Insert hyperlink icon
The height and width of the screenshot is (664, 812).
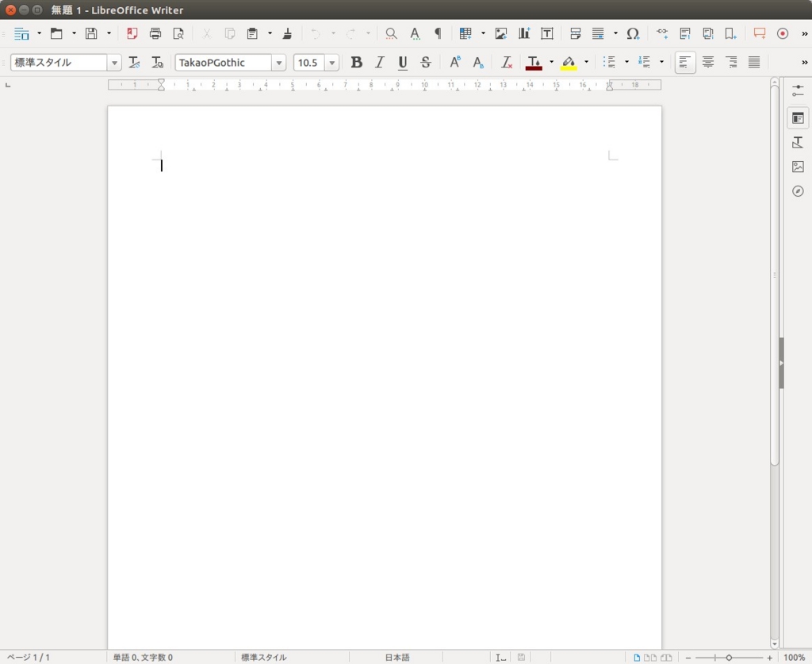point(662,33)
